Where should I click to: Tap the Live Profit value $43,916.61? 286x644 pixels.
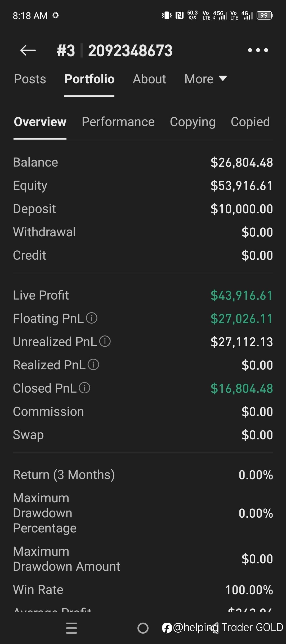(x=242, y=295)
